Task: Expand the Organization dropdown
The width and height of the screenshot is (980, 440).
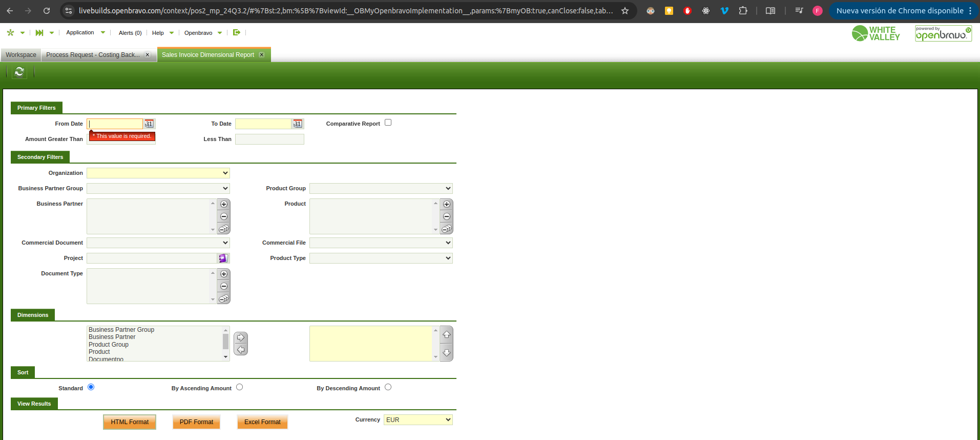Action: pyautogui.click(x=158, y=173)
